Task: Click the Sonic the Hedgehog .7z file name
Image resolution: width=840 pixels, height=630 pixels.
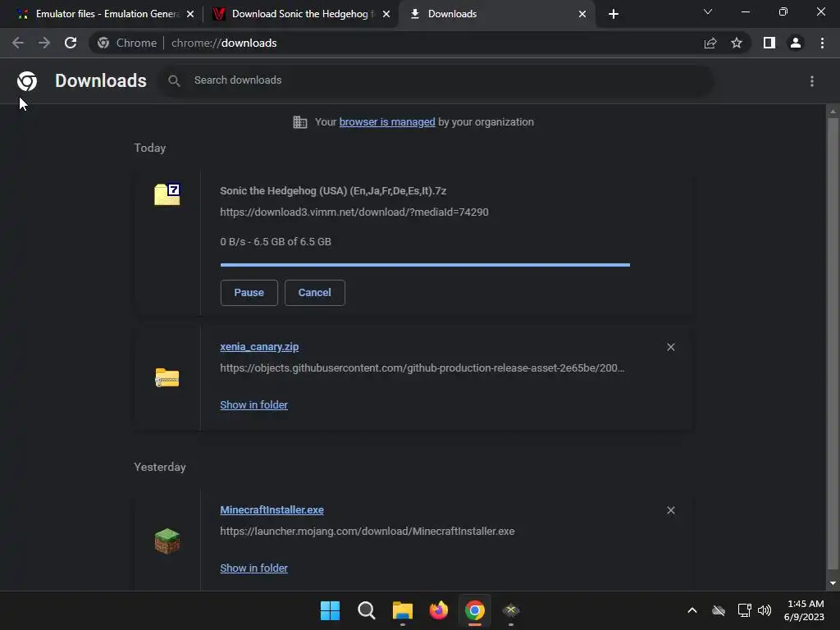Action: pos(333,190)
